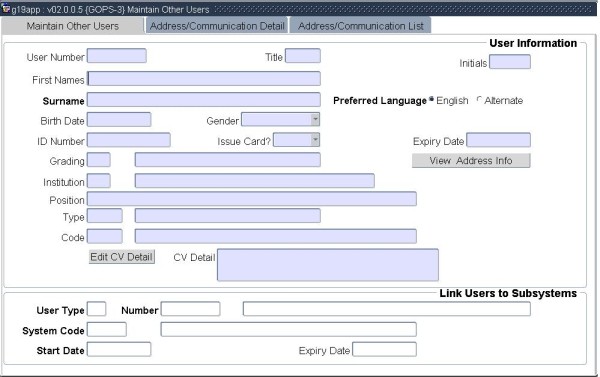600x377 pixels.
Task: Click the User Type field
Action: (96, 309)
